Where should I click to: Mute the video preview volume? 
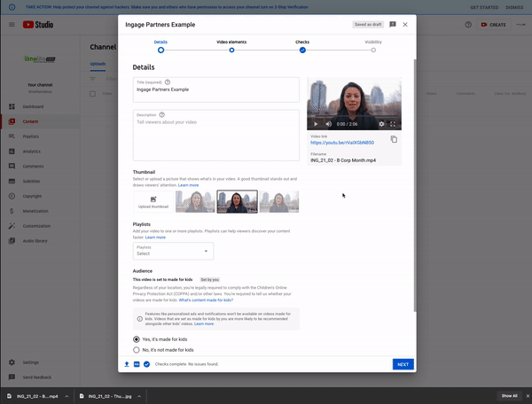pyautogui.click(x=328, y=124)
